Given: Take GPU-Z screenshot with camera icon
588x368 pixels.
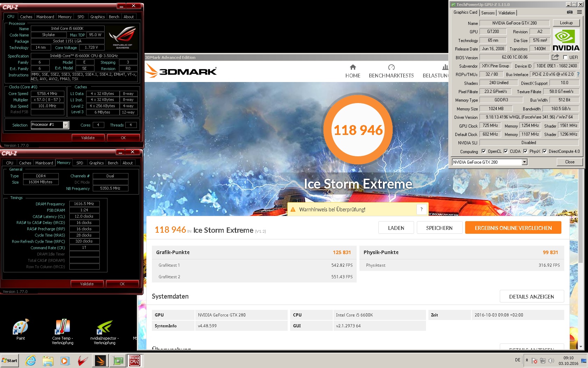Looking at the screenshot, I should pos(570,12).
